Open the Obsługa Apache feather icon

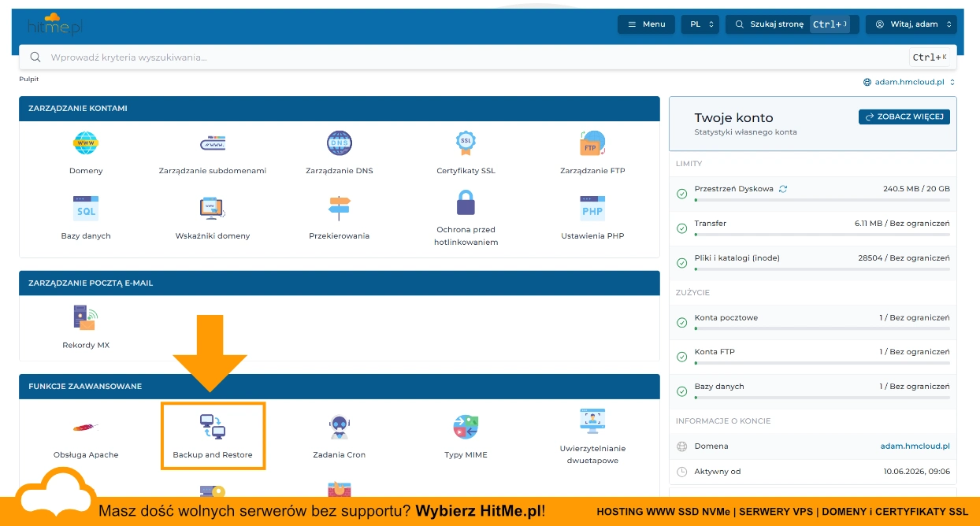pos(86,428)
